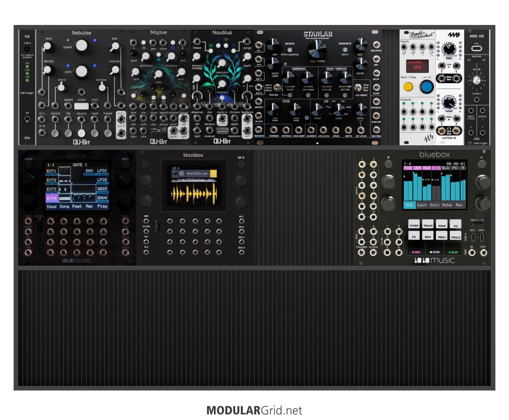The height and width of the screenshot is (420, 509).
Task: Click the file button on Nebulae
Action: point(68,133)
